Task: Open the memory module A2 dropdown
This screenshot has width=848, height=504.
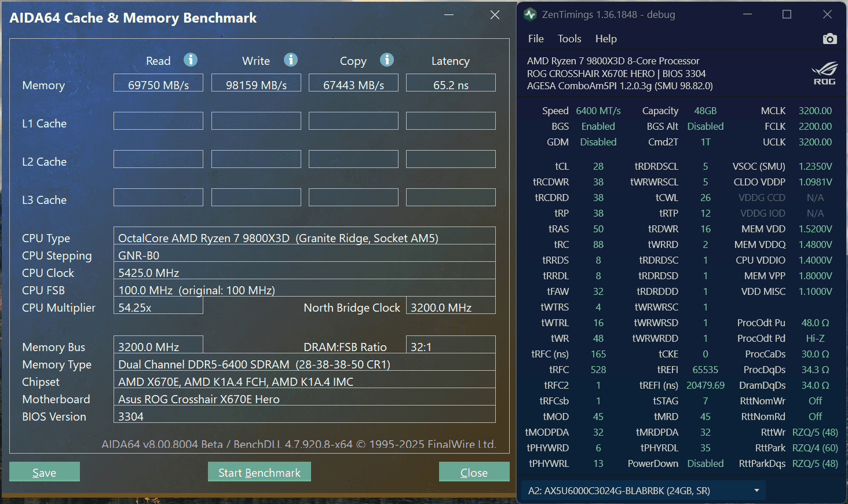Action: (643, 491)
